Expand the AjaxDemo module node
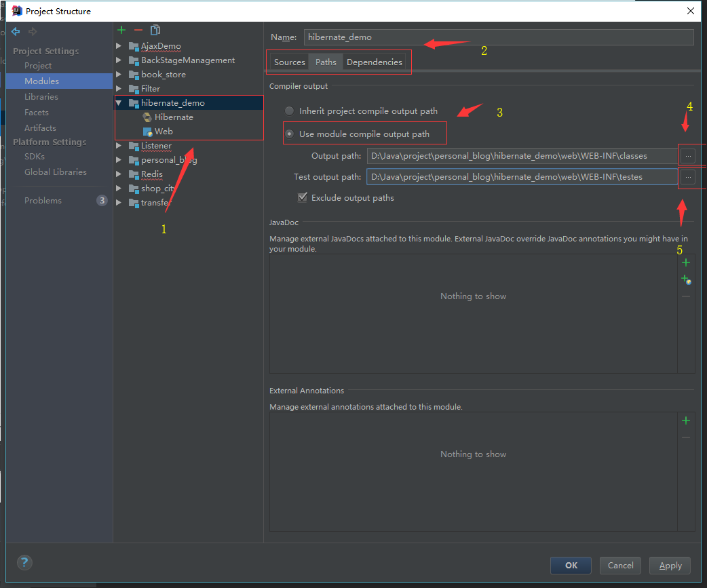This screenshot has width=707, height=588. [119, 46]
